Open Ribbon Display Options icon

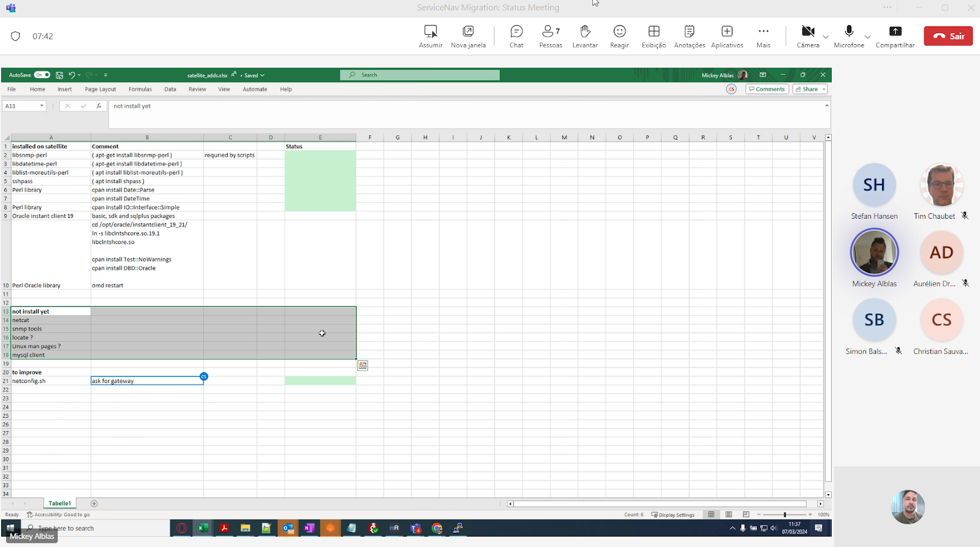[x=763, y=75]
